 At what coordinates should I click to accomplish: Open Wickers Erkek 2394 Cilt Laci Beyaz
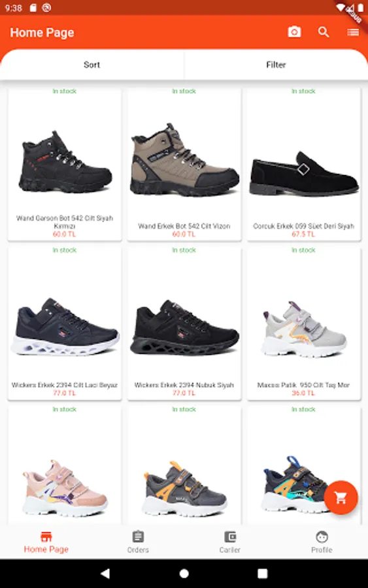pyautogui.click(x=65, y=323)
